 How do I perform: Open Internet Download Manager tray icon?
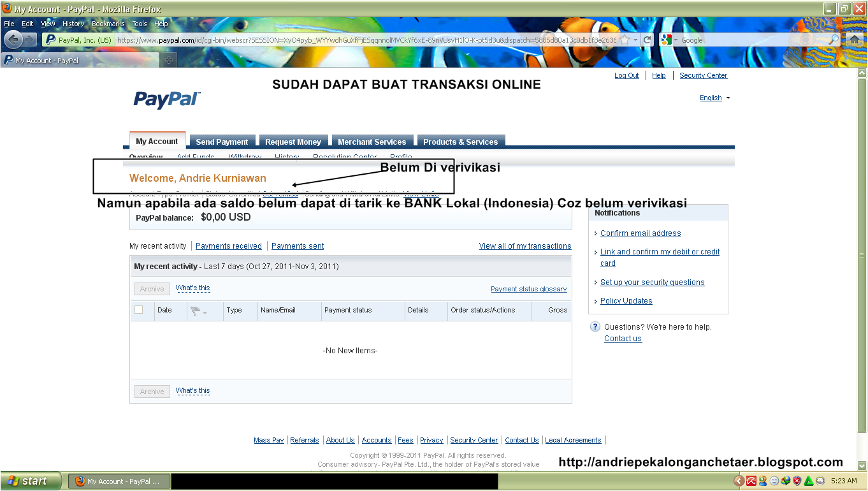[x=786, y=481]
